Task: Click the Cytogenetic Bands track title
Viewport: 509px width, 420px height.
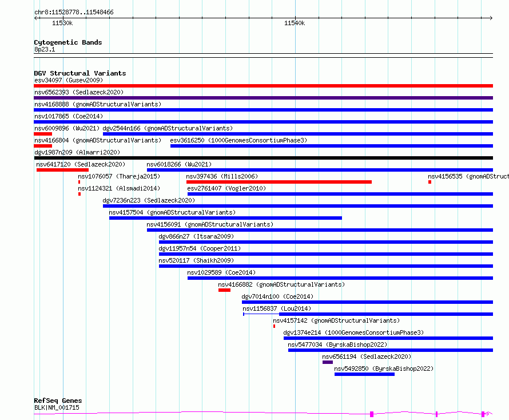Action: [68, 42]
